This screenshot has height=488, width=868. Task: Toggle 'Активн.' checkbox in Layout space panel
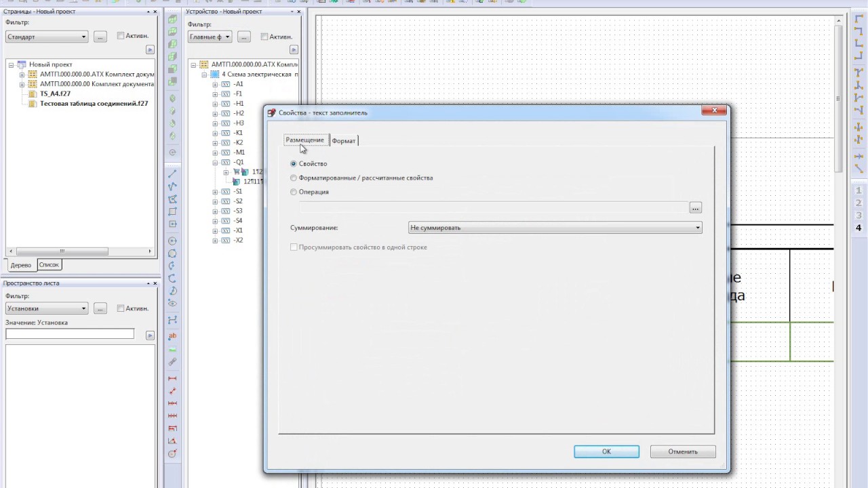121,308
